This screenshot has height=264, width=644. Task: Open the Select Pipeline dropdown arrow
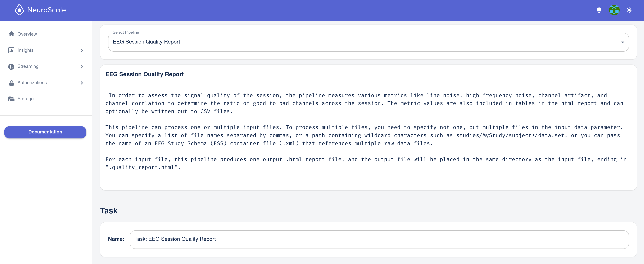pyautogui.click(x=622, y=42)
